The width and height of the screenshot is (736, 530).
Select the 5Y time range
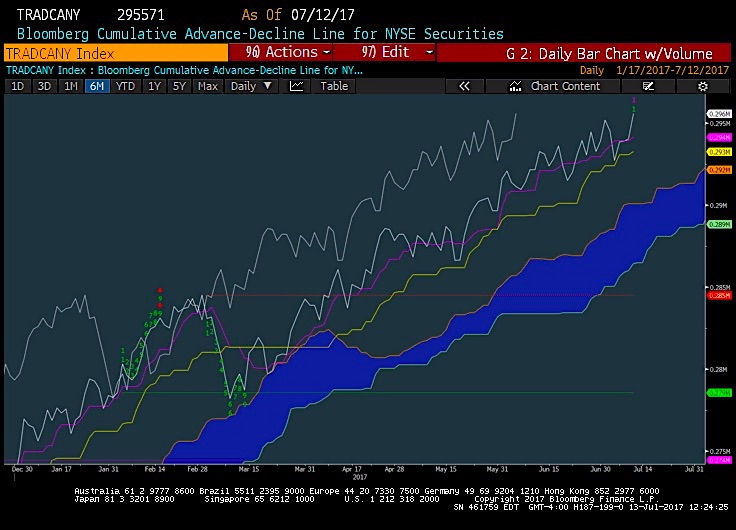(x=179, y=86)
